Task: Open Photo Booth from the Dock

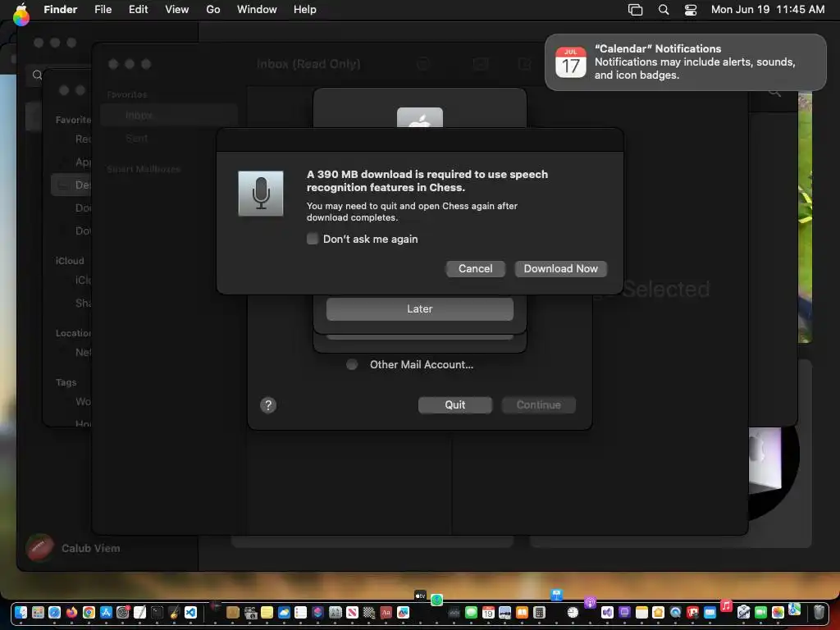Action: pos(692,612)
